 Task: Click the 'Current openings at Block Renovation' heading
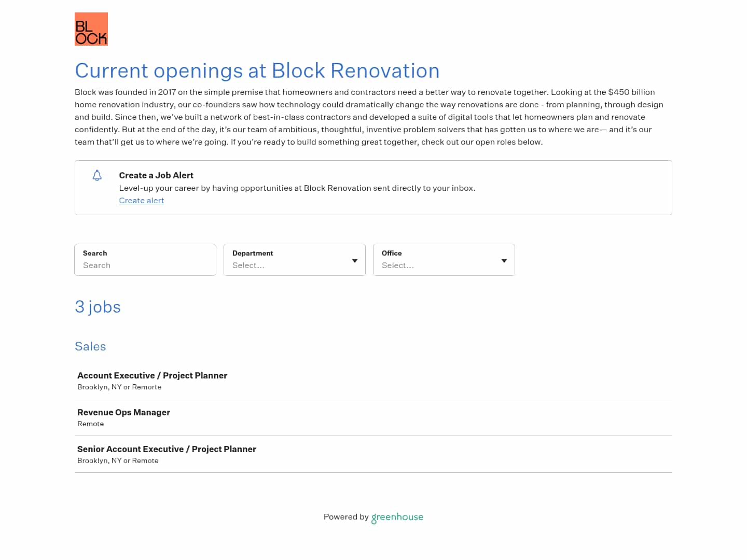[x=257, y=71]
